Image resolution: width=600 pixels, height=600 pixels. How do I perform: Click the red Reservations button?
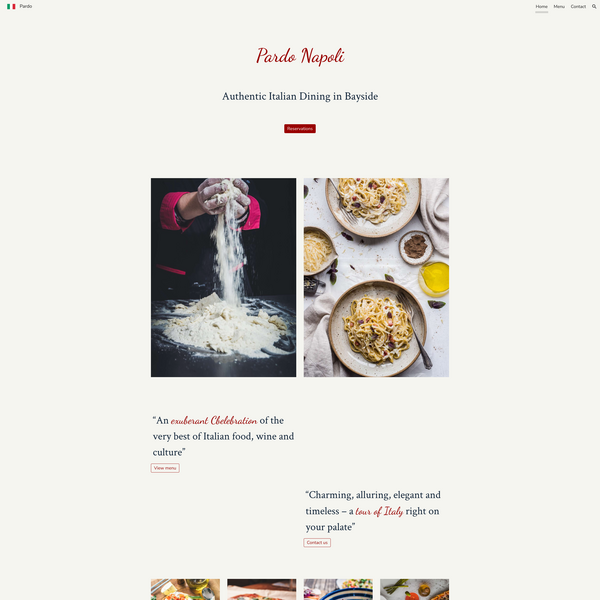tap(300, 129)
